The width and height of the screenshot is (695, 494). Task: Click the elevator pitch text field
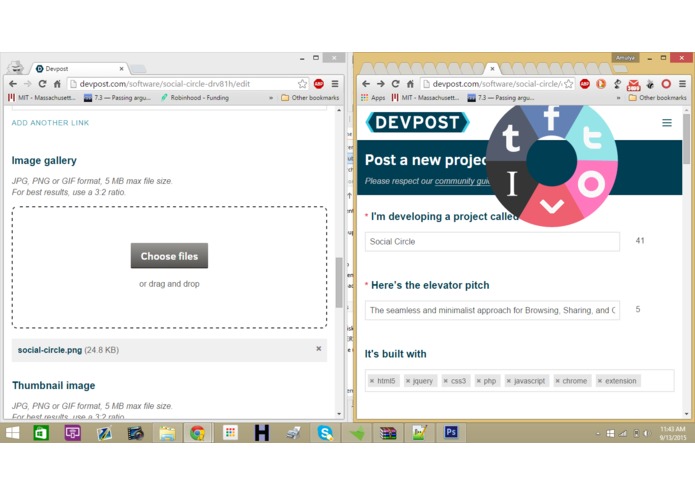[x=492, y=310]
